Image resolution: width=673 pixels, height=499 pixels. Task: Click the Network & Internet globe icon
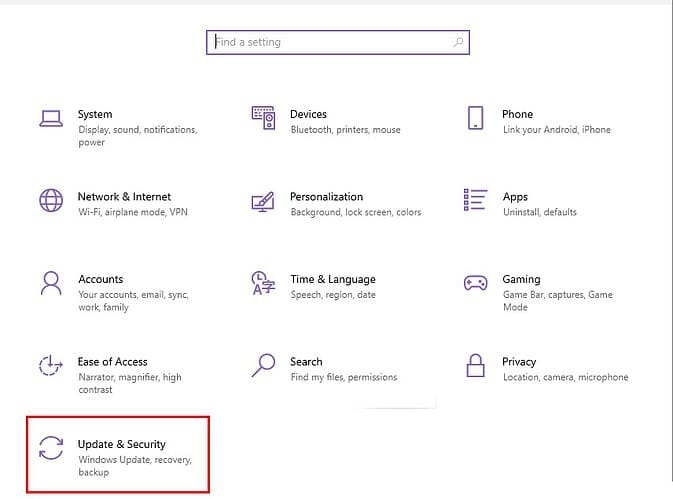point(51,200)
